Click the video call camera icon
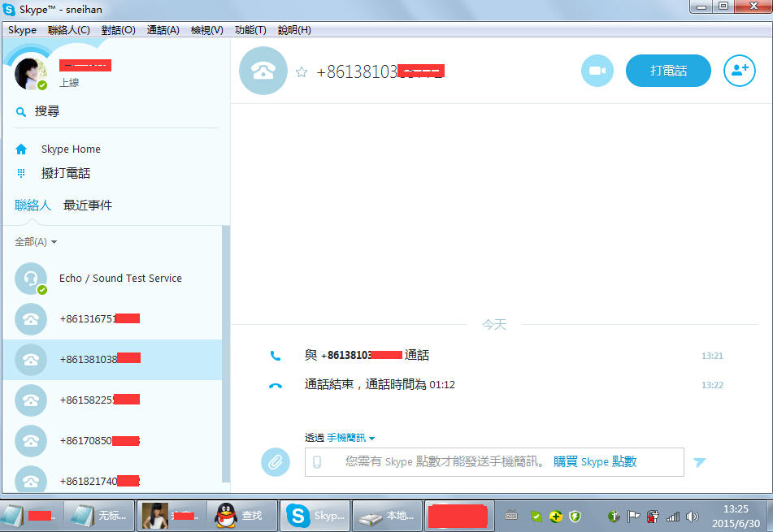The height and width of the screenshot is (532, 773). [x=597, y=71]
